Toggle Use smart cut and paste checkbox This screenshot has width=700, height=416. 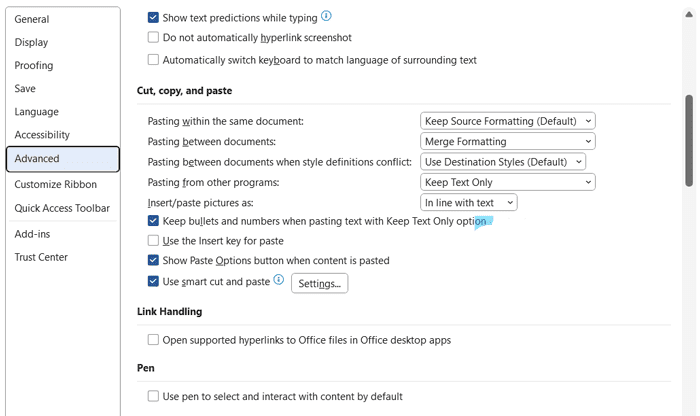[153, 282]
